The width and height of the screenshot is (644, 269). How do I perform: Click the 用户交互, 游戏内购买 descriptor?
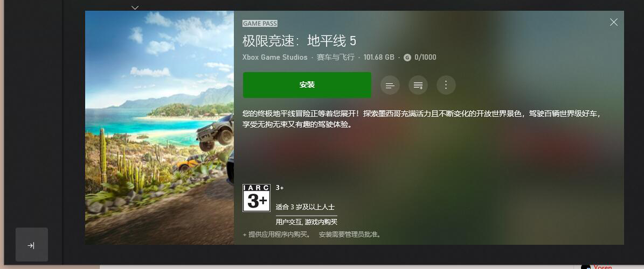tap(307, 222)
